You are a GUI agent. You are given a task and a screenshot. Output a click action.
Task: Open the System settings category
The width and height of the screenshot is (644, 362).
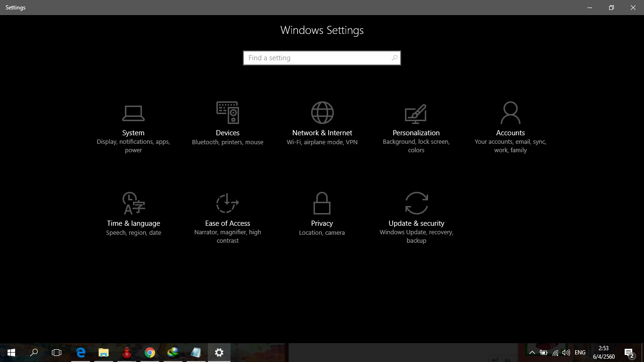[133, 128]
